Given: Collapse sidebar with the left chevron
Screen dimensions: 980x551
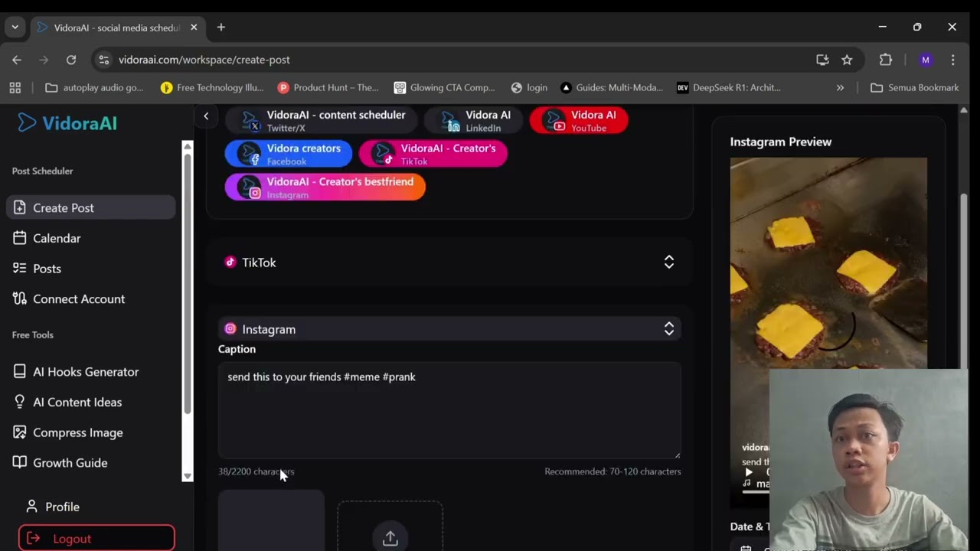Looking at the screenshot, I should click(206, 116).
